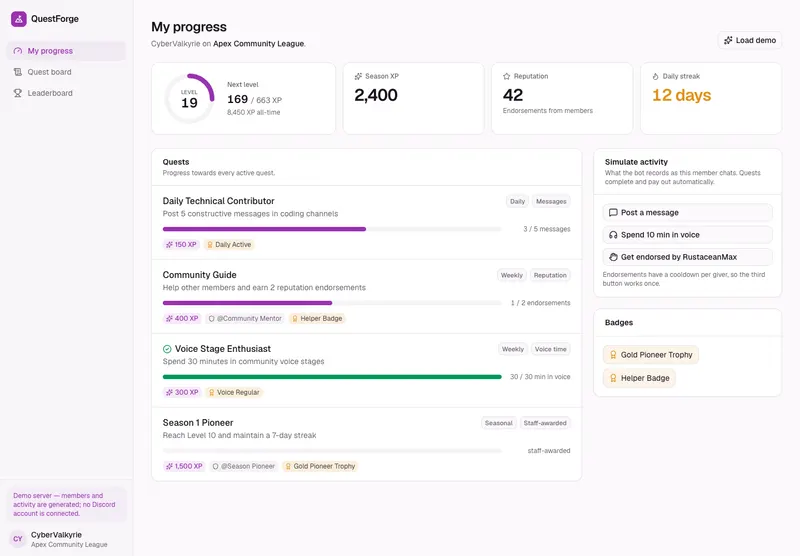800x556 pixels.
Task: Click the 300 XP reward chip
Action: pos(182,392)
